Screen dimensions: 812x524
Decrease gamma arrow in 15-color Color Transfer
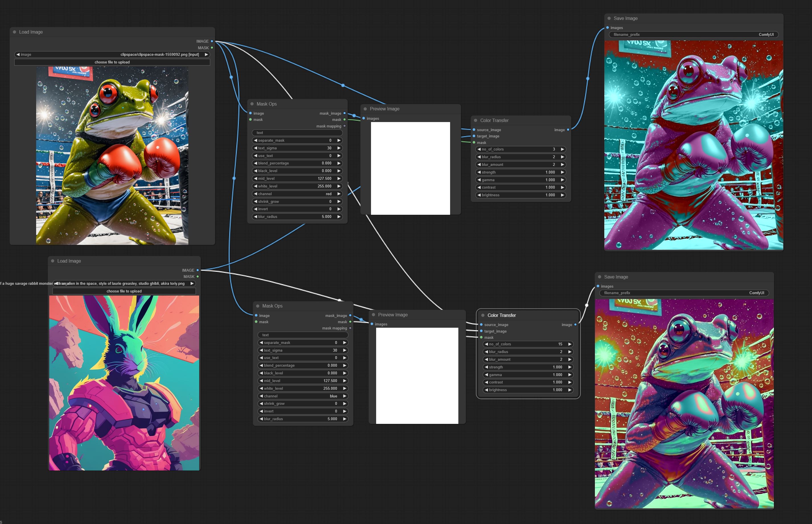487,375
